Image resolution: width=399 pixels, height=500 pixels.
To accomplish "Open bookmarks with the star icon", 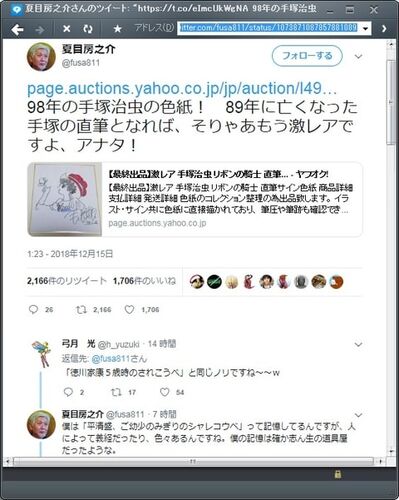I will [117, 29].
